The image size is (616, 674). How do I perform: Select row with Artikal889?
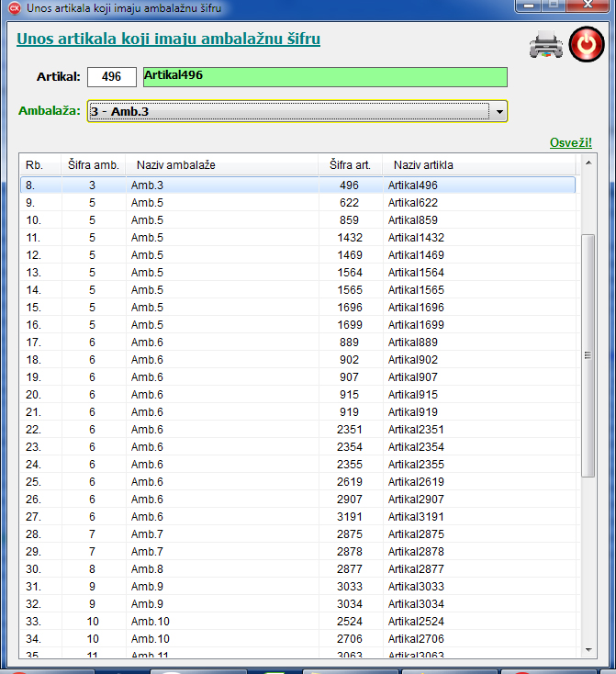click(297, 343)
